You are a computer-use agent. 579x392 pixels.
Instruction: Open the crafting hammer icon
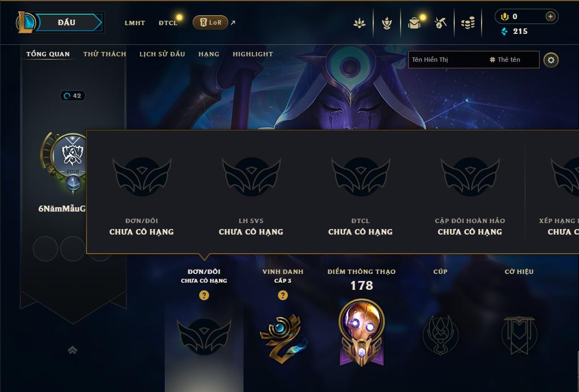pos(440,23)
